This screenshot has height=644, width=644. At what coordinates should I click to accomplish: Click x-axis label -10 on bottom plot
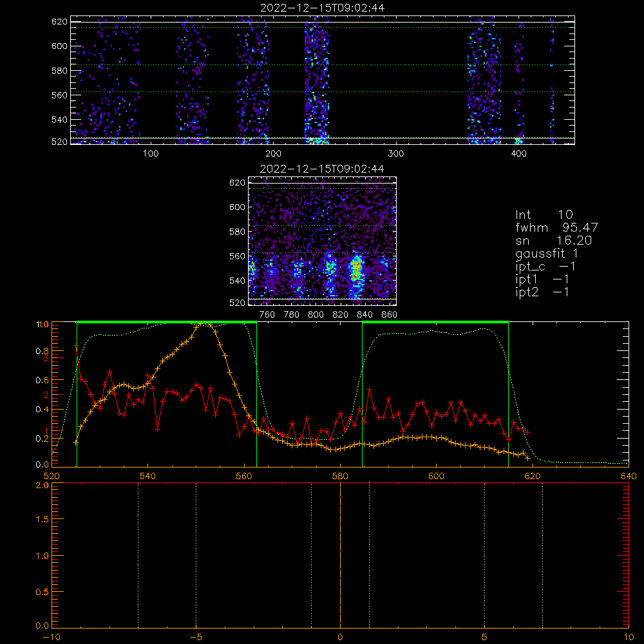(52, 637)
